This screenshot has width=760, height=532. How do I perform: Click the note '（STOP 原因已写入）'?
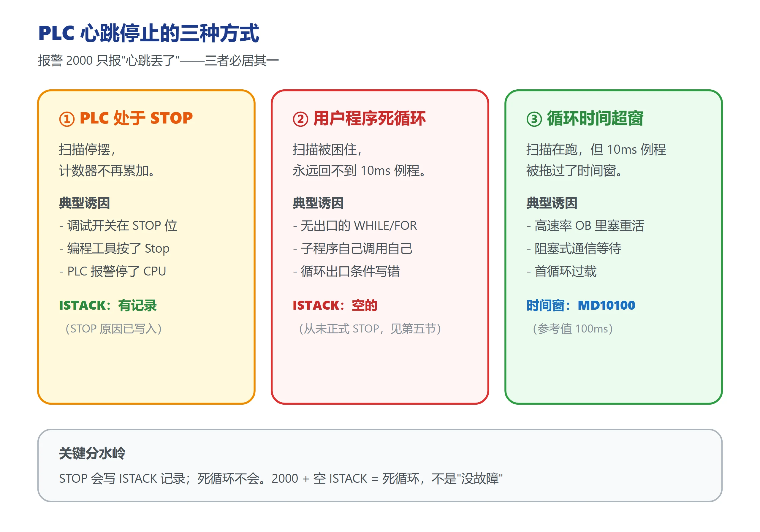click(113, 329)
